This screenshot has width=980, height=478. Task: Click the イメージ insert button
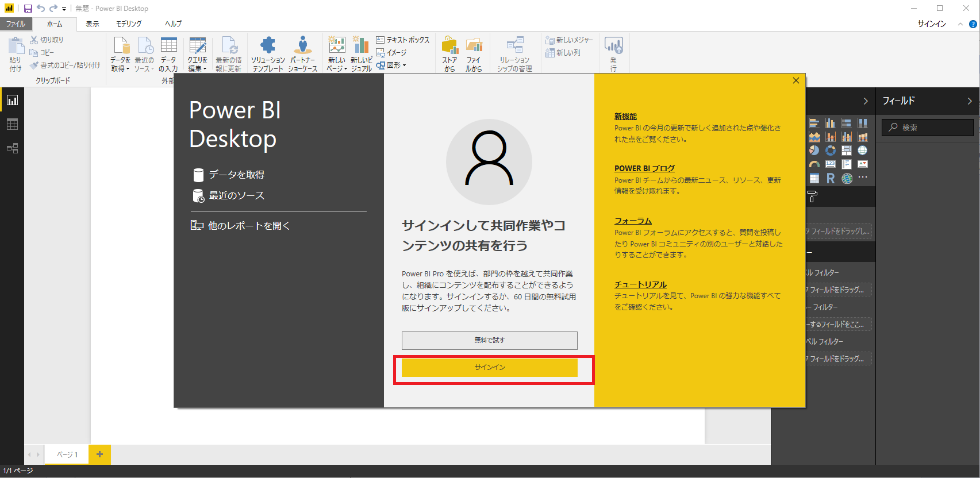[391, 52]
